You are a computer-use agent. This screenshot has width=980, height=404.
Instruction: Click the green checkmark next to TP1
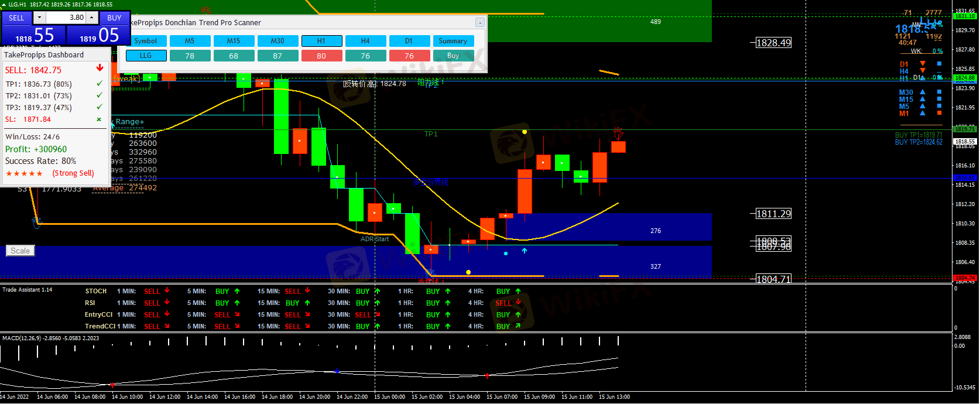[x=99, y=84]
